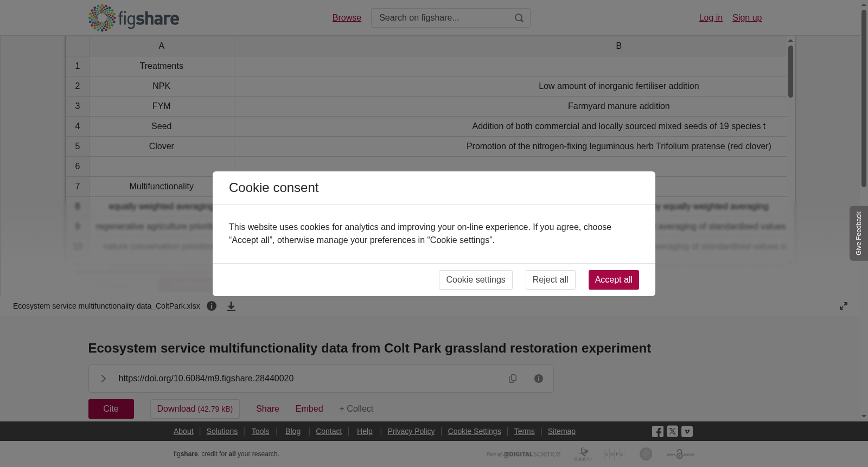Image resolution: width=868 pixels, height=467 pixels.
Task: Click the COPE logo
Action: click(x=614, y=454)
